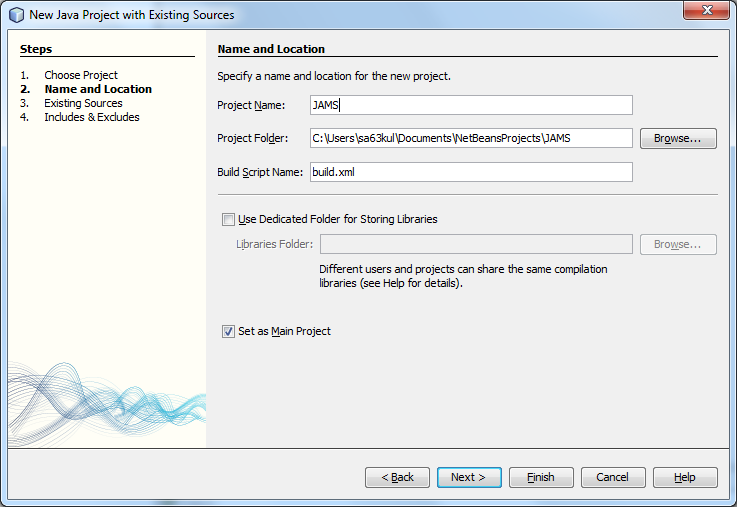Select the Includes & Excludes step
Screen dimensions: 737x507
coord(91,117)
